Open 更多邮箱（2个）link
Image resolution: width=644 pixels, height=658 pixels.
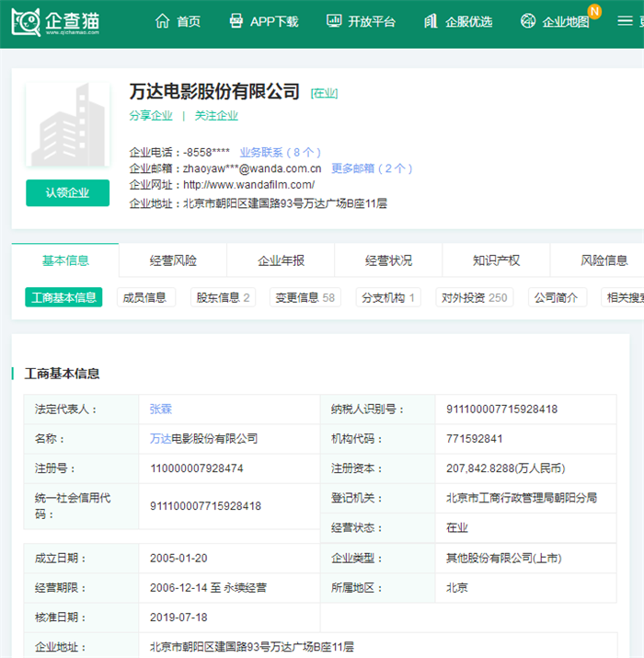(372, 168)
